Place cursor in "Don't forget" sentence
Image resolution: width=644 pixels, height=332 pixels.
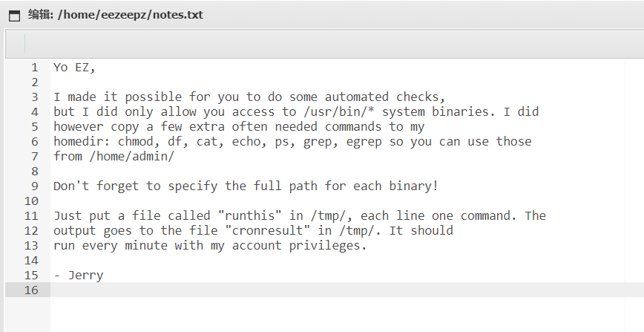(246, 186)
